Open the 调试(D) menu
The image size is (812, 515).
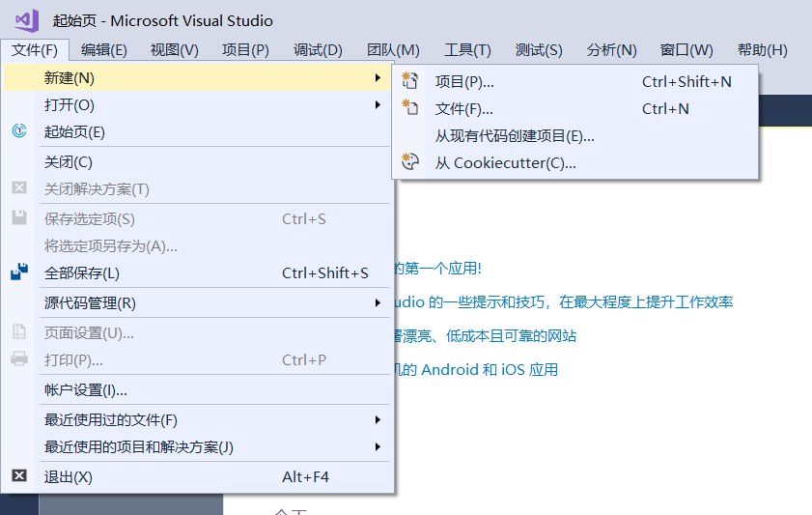(x=318, y=50)
